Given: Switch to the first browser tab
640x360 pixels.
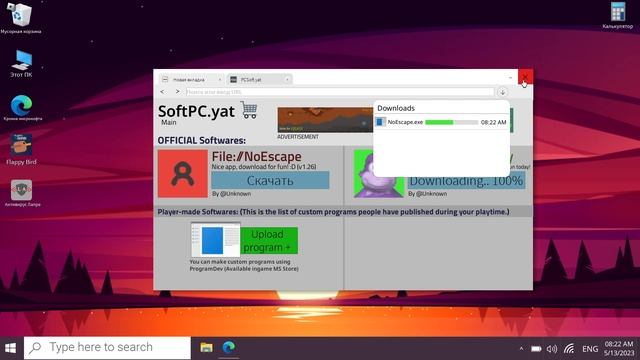Looking at the screenshot, I should point(191,80).
